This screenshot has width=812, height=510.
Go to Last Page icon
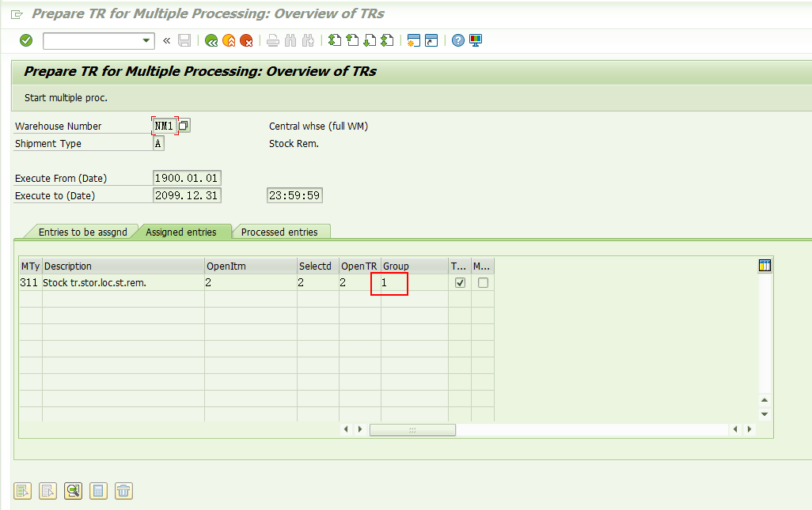click(x=387, y=40)
